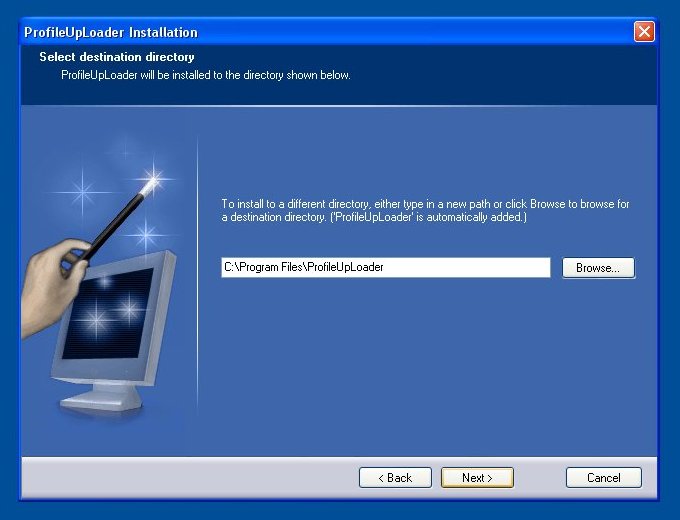Go to the Next installation step
This screenshot has width=680, height=520.
(477, 477)
